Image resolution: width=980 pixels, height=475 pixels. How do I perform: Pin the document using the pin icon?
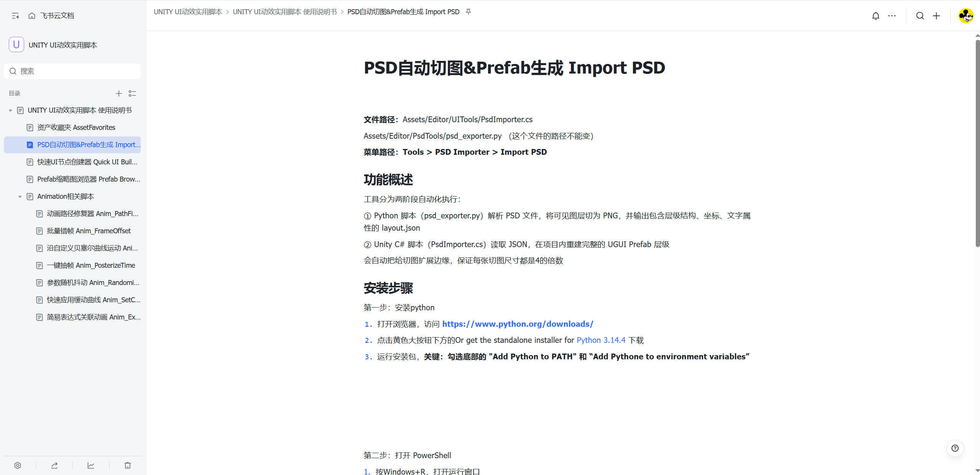[468, 12]
